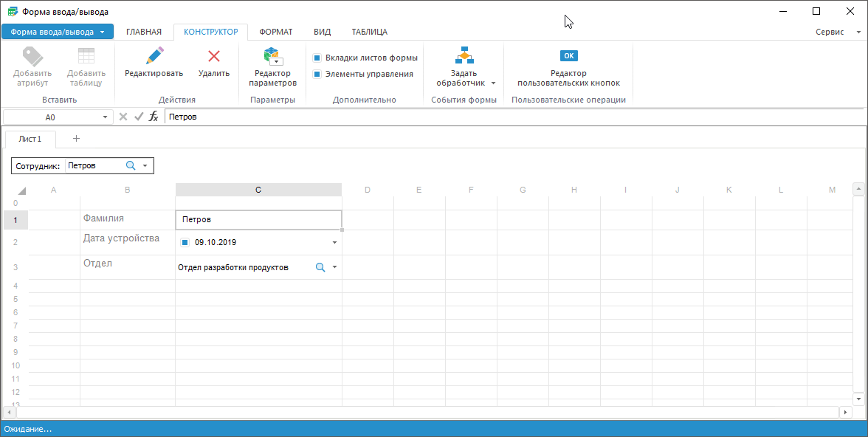868x437 pixels.
Task: Open the Форма ввода/вывода main menu button
Action: pyautogui.click(x=58, y=32)
